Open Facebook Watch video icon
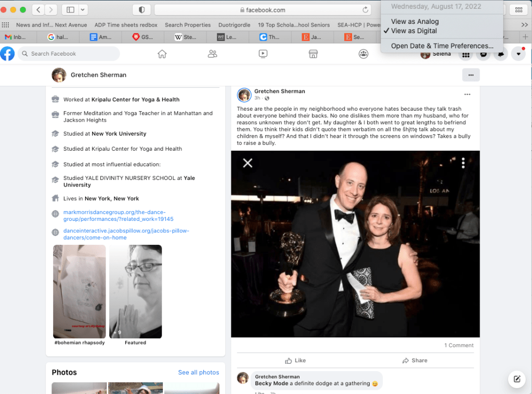This screenshot has width=532, height=394. click(x=263, y=54)
